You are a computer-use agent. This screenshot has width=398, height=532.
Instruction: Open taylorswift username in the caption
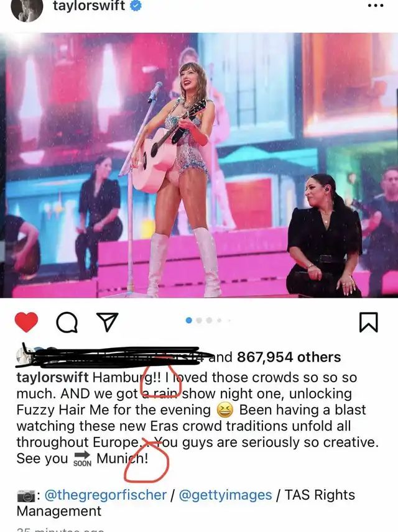coord(52,377)
